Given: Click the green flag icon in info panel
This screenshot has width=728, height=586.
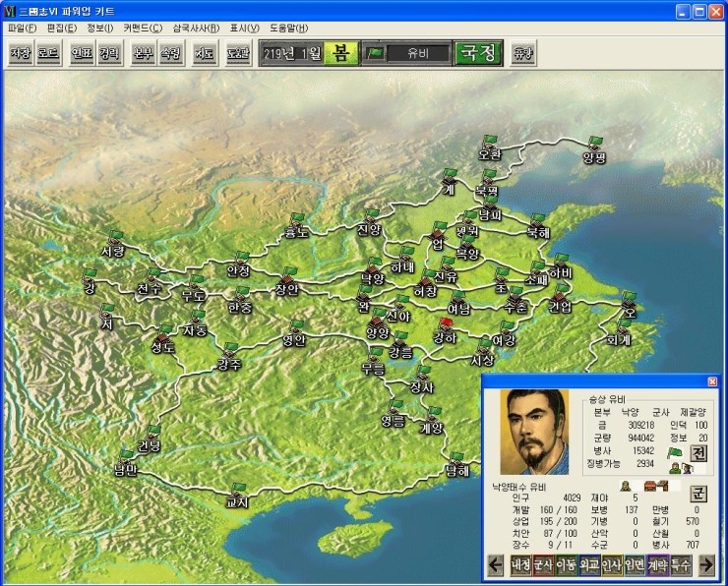Looking at the screenshot, I should click(675, 452).
